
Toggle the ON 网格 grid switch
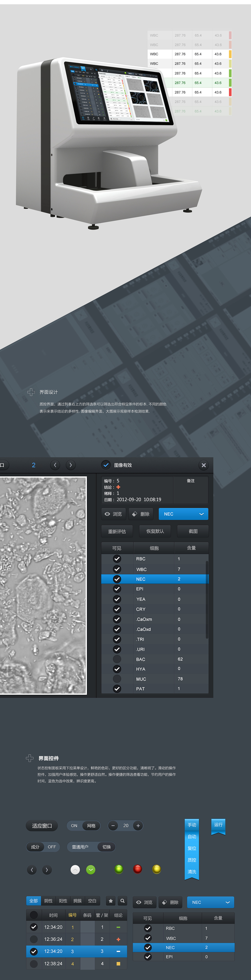coord(84,826)
